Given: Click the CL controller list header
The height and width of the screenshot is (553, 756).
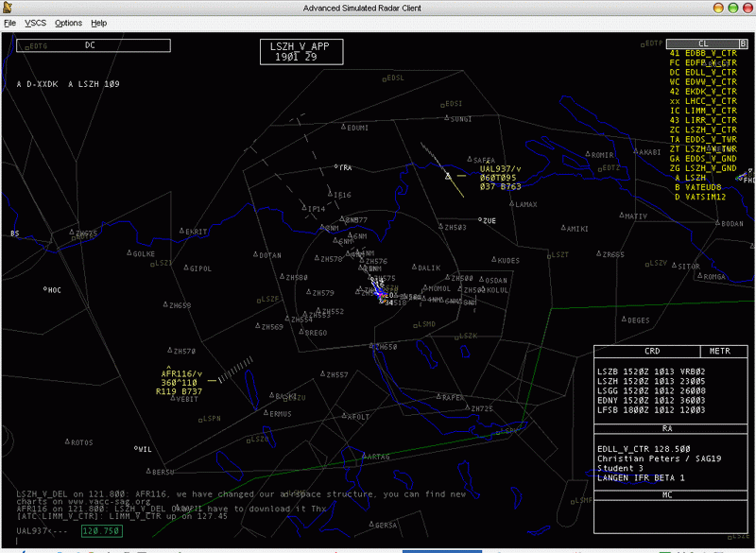Looking at the screenshot, I should click(x=701, y=43).
